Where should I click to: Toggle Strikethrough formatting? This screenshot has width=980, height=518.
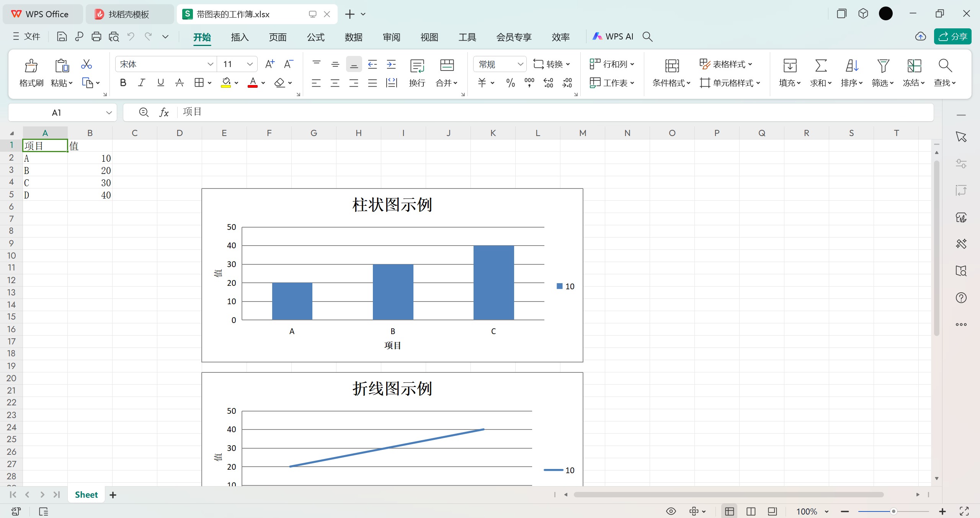[179, 83]
